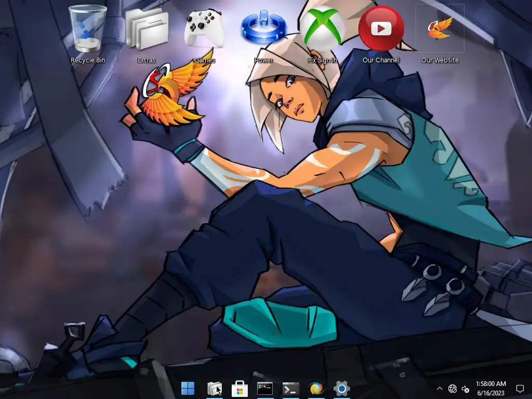The height and width of the screenshot is (399, 532).
Task: Launch Microsoft Store from the taskbar
Action: click(x=240, y=389)
